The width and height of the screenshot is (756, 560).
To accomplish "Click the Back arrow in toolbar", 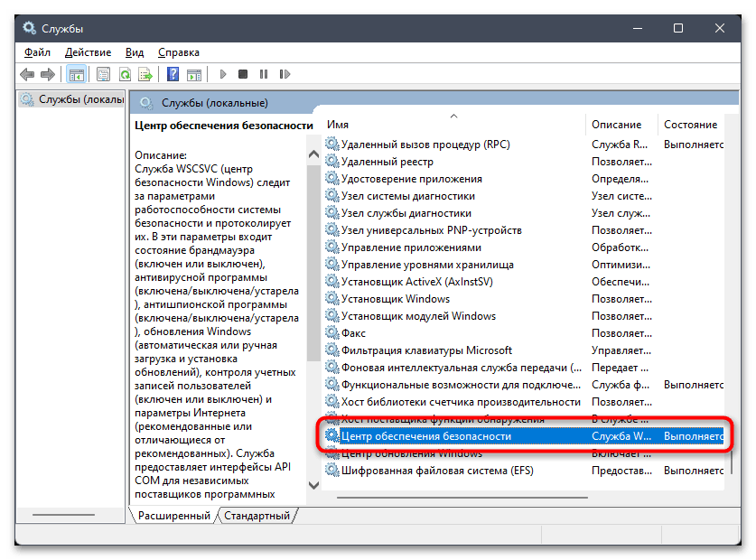I will [x=27, y=74].
